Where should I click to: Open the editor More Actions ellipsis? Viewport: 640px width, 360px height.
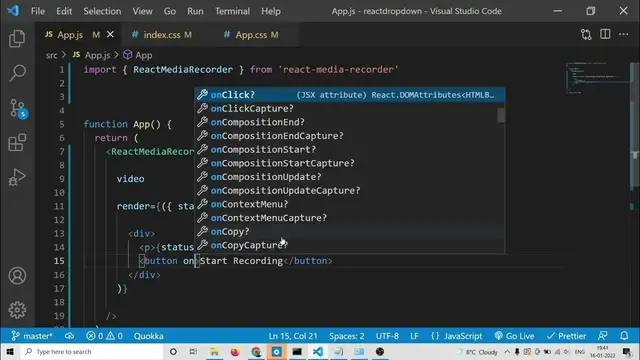tap(623, 34)
